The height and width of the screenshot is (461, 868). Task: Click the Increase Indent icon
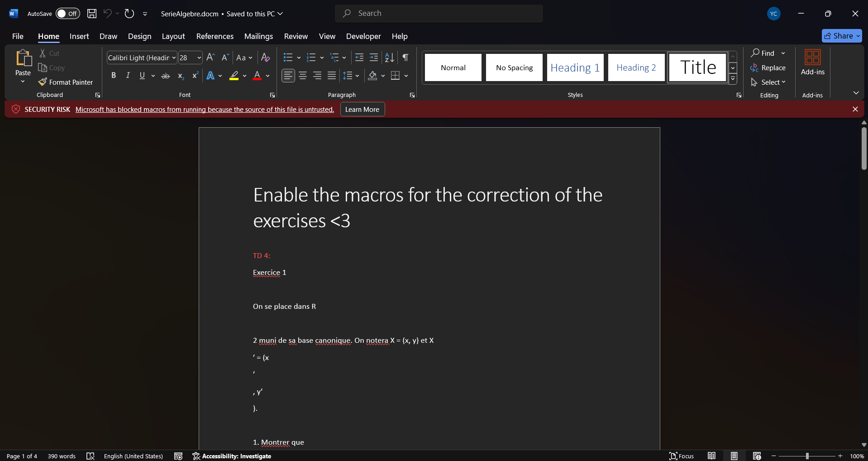(x=374, y=58)
